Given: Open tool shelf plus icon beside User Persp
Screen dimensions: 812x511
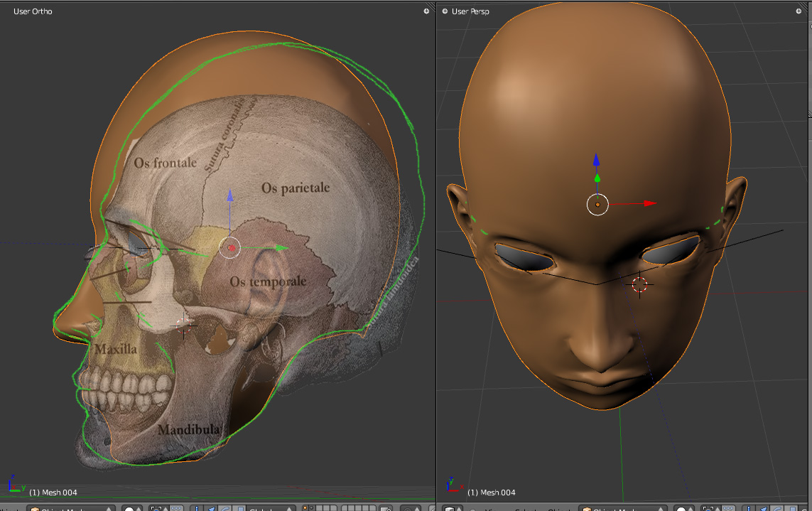Looking at the screenshot, I should pyautogui.click(x=445, y=11).
